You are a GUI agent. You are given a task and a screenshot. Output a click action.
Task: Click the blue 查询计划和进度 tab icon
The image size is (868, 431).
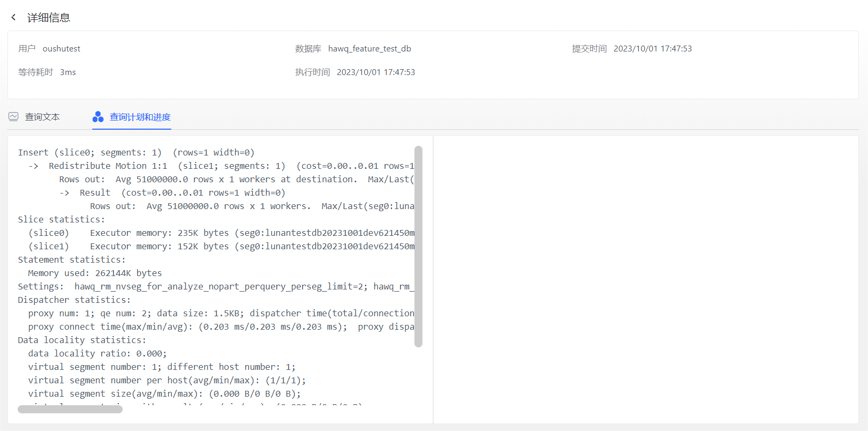98,117
